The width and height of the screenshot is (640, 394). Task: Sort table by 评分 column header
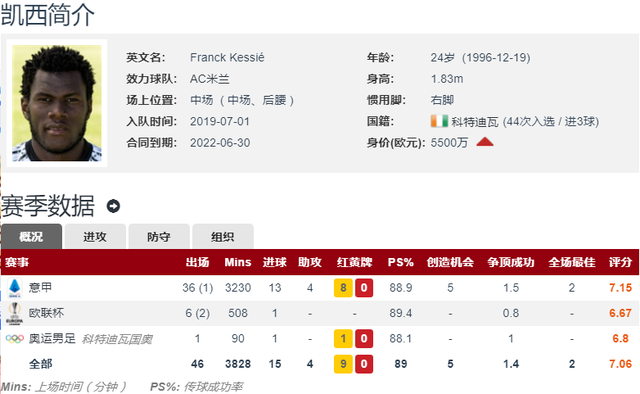620,262
